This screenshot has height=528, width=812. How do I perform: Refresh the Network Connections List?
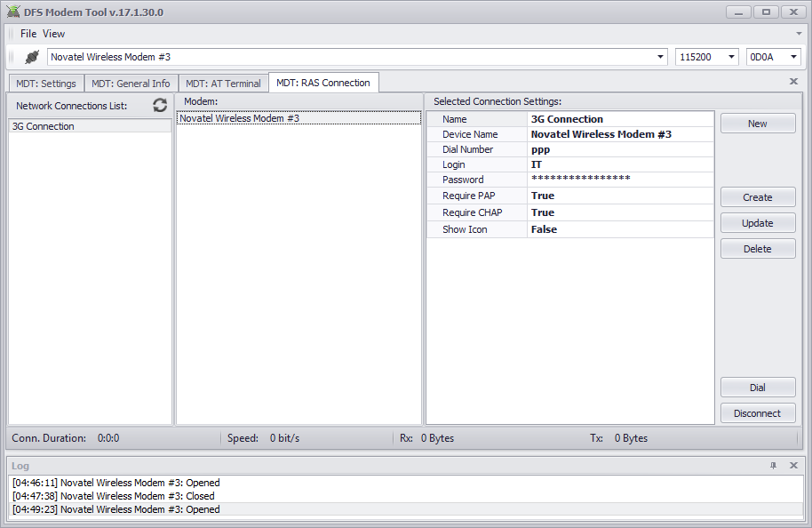point(160,105)
